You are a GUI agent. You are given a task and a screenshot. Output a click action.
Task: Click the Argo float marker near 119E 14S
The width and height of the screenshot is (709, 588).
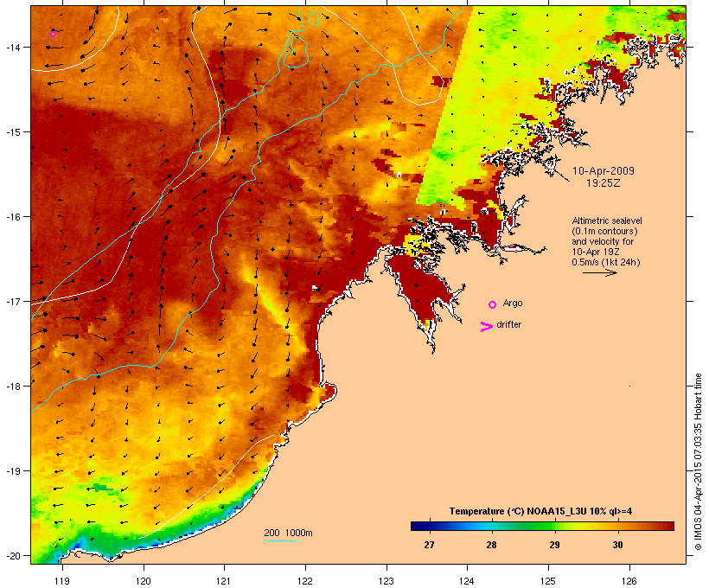click(53, 34)
